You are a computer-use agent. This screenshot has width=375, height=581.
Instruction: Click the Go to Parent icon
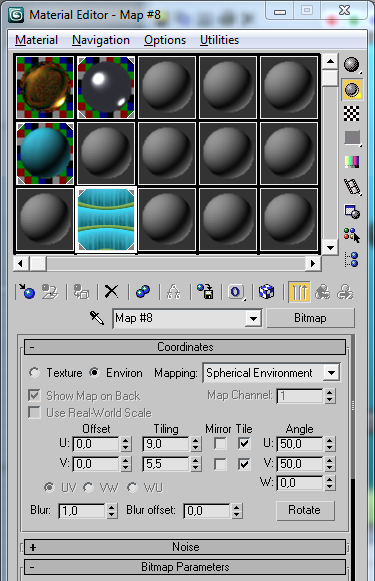point(323,292)
